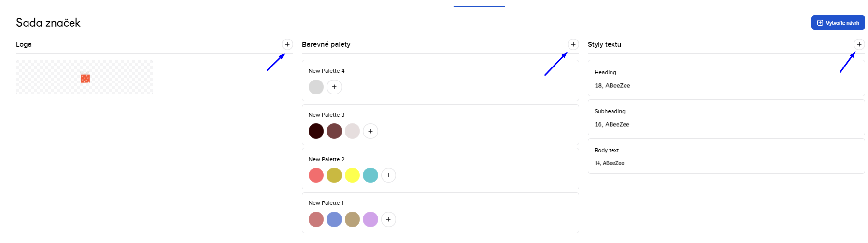868x243 pixels.
Task: Select the light gray swatch in New Palette 4
Action: click(316, 87)
